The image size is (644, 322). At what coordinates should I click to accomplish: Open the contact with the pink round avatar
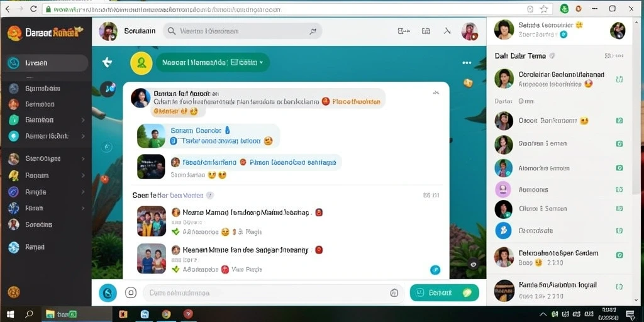point(558,190)
